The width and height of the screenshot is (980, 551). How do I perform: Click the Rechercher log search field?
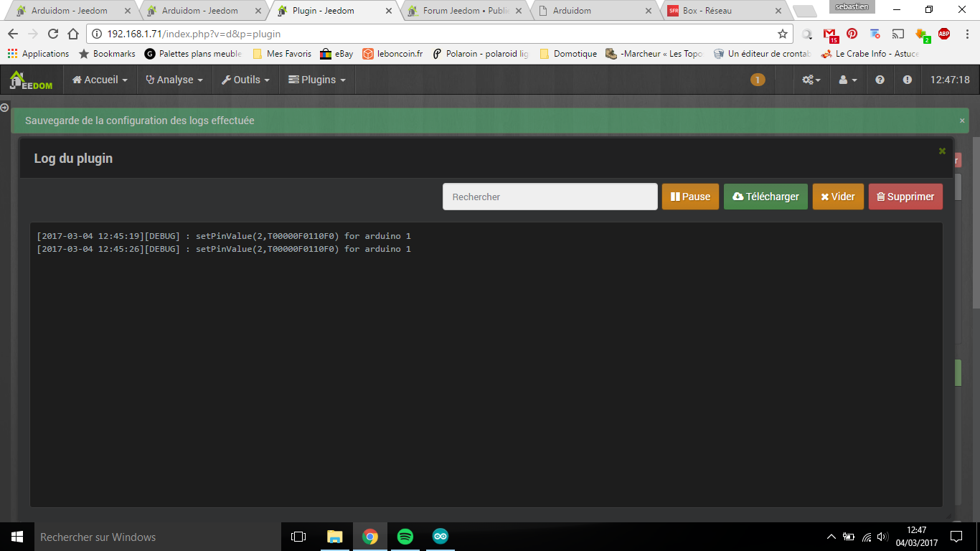[x=550, y=197]
